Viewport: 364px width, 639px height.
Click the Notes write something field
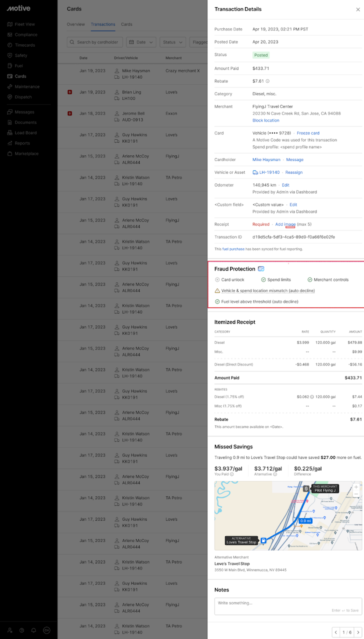tap(288, 606)
